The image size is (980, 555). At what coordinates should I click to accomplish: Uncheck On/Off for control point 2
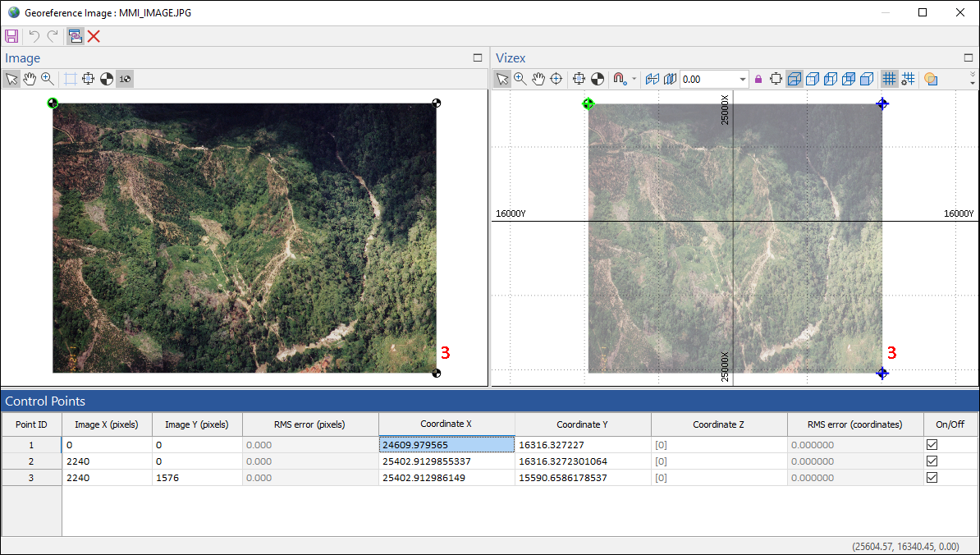click(x=932, y=461)
